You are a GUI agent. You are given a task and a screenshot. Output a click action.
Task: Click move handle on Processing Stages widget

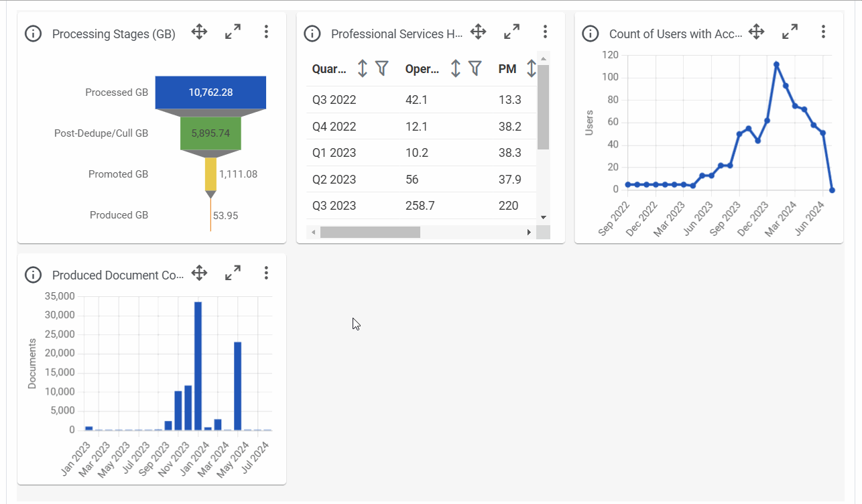199,31
